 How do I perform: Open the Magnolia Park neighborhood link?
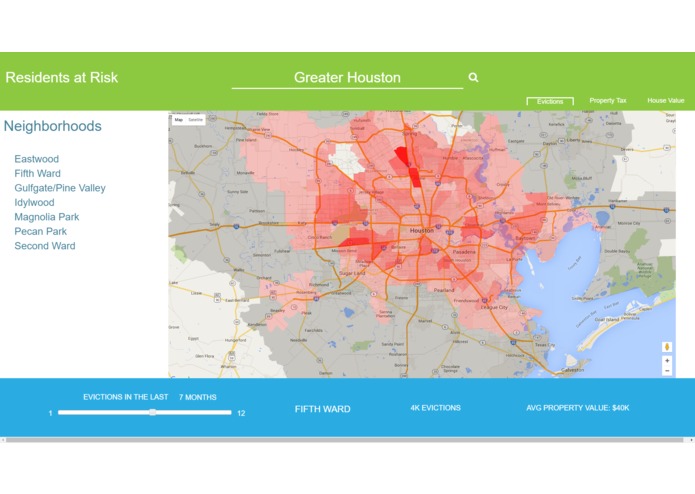pos(47,217)
